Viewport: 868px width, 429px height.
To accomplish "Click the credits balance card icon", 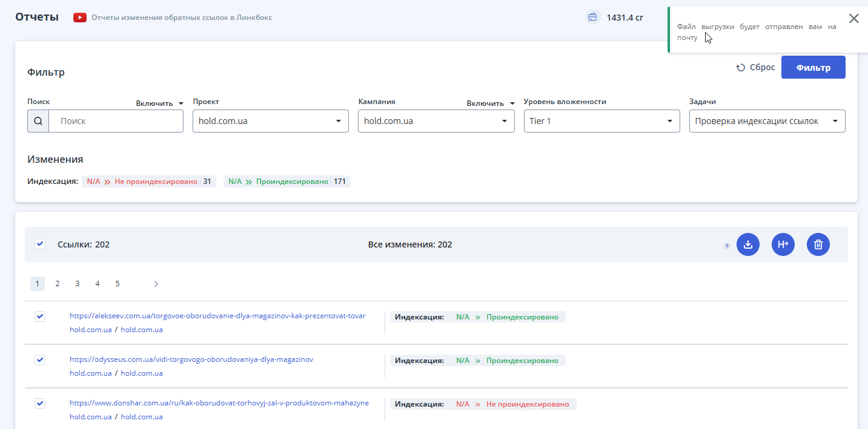I will click(592, 17).
